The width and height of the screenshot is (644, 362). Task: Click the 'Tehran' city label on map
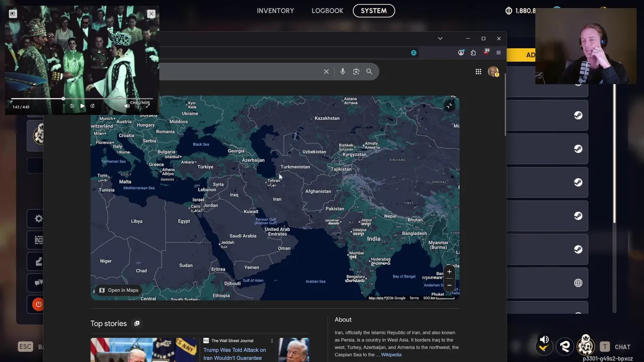point(274,180)
